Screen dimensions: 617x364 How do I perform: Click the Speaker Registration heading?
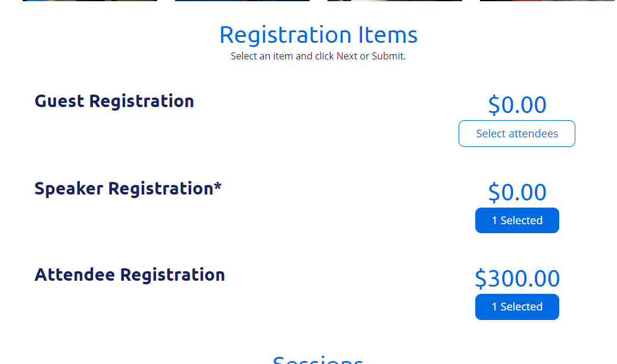pyautogui.click(x=123, y=189)
